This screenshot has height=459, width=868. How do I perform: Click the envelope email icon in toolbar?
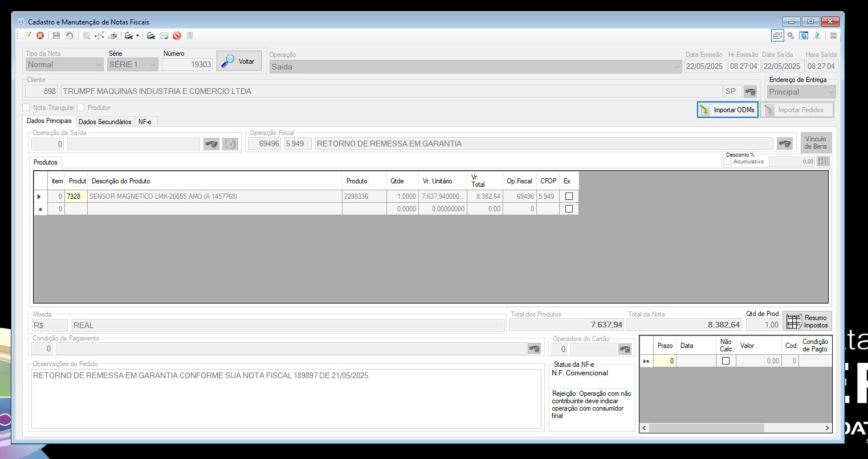(164, 35)
